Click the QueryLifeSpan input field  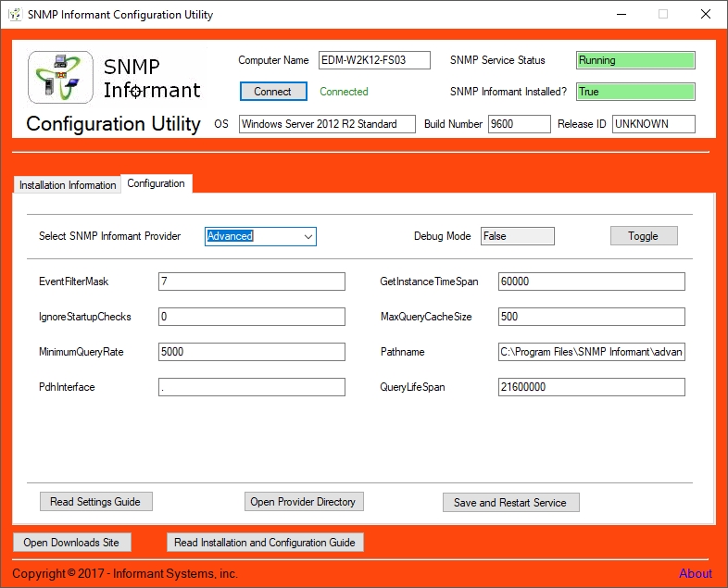tap(592, 387)
